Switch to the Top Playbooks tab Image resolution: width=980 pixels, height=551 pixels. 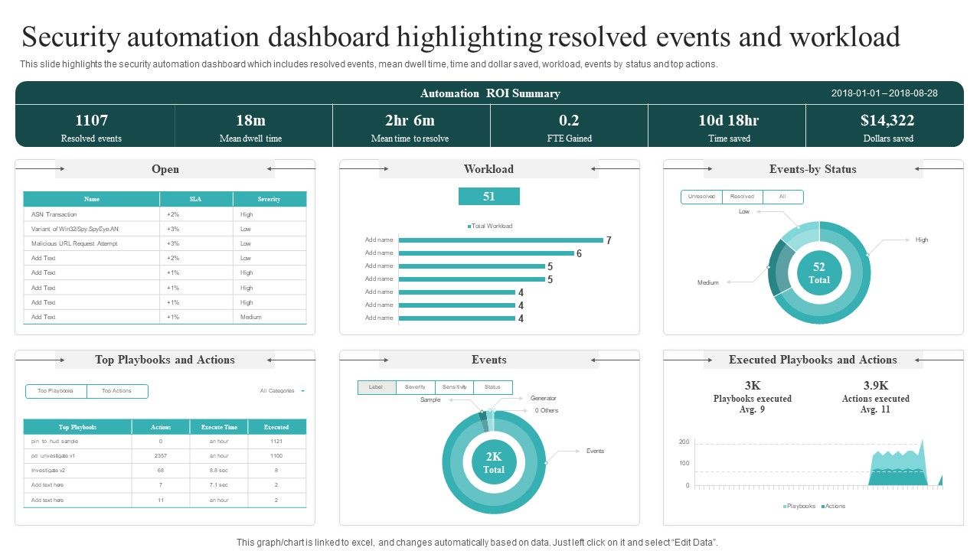pos(56,391)
